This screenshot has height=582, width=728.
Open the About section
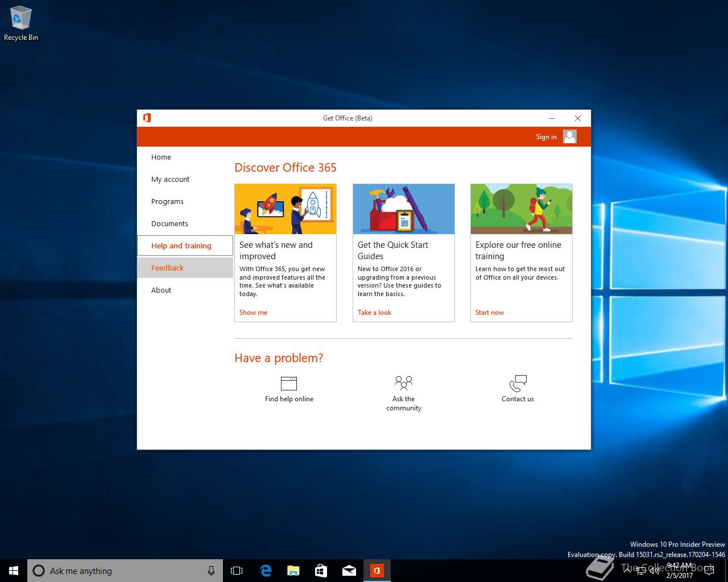click(x=185, y=290)
